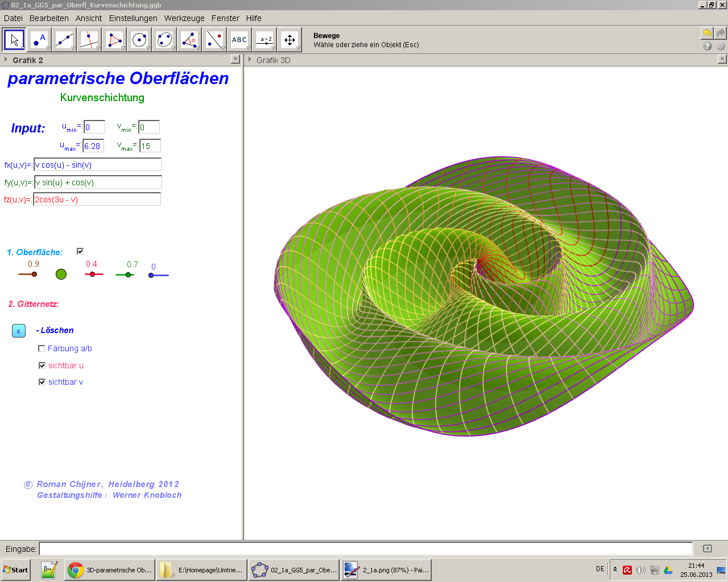Screen dimensions: 728x582
Task: Uncheck the sichtbar u checkbox
Action: tap(42, 365)
